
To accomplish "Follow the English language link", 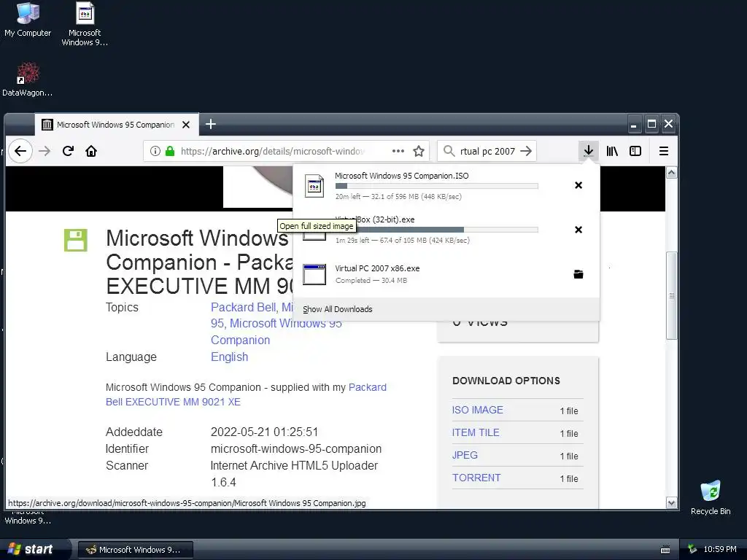I will click(229, 357).
